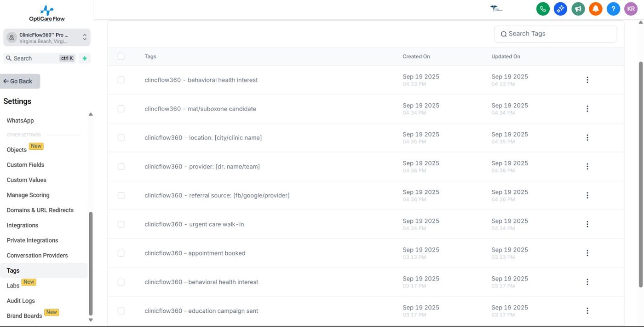Click the settings sidebar scroll-down arrow
Screen dimensions: 644x327
tap(91, 320)
